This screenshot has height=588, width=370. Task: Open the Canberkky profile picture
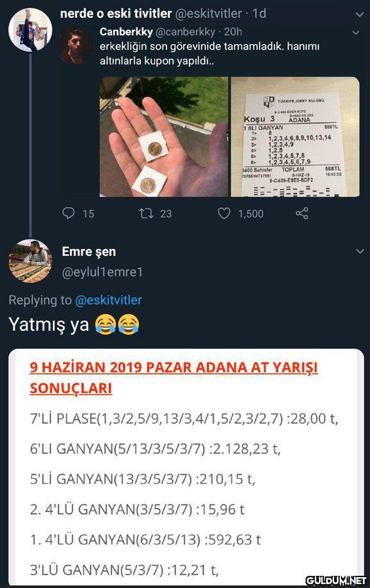click(x=76, y=46)
